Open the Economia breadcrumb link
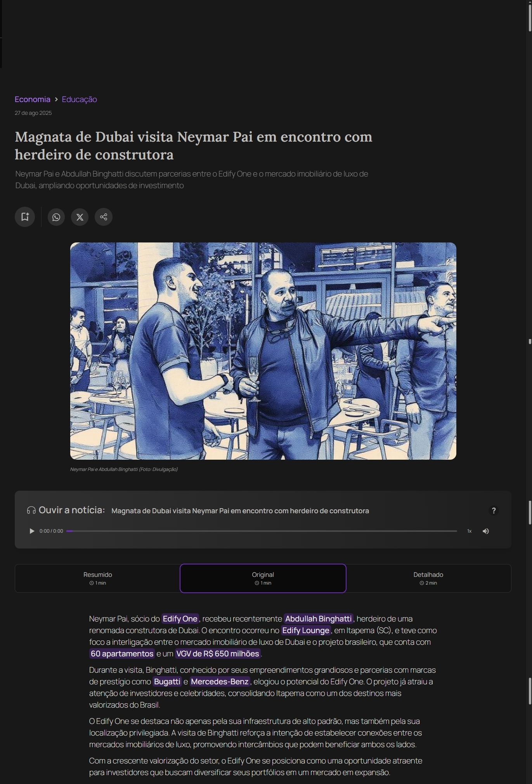532x784 pixels. pyautogui.click(x=33, y=99)
